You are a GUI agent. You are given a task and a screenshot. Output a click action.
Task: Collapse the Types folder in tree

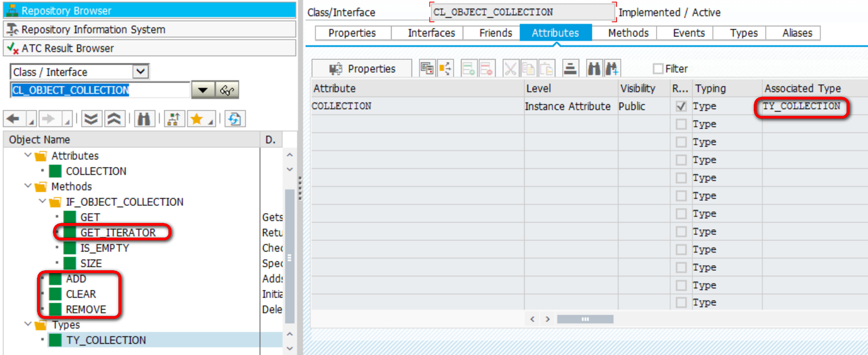[x=28, y=325]
